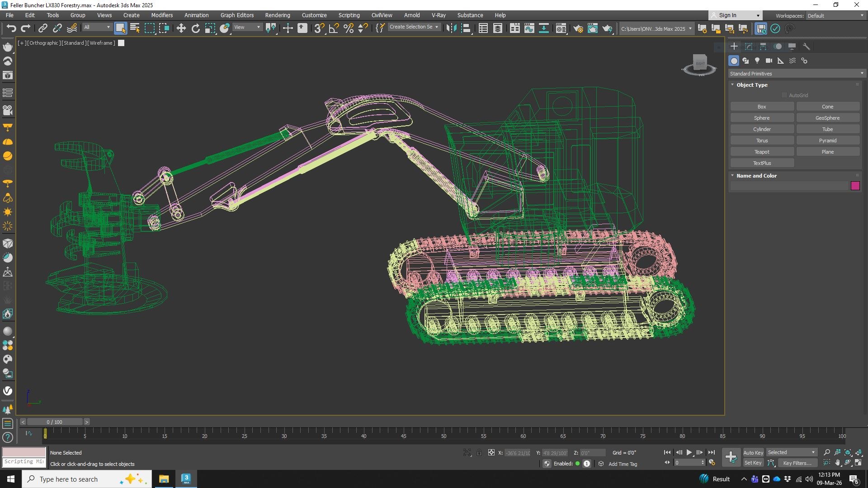Open the Create Selection Set dropdown
Viewport: 868px width, 488px height.
[414, 27]
